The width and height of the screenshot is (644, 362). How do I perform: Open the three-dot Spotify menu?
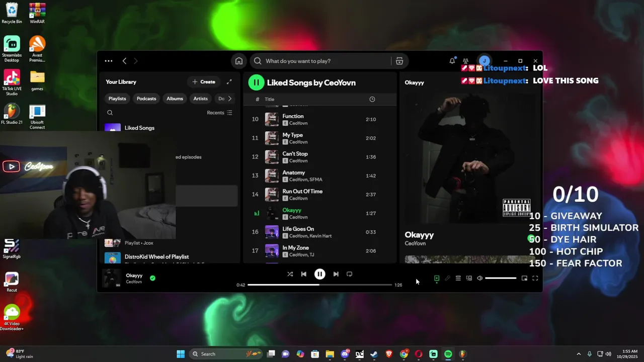pos(109,61)
